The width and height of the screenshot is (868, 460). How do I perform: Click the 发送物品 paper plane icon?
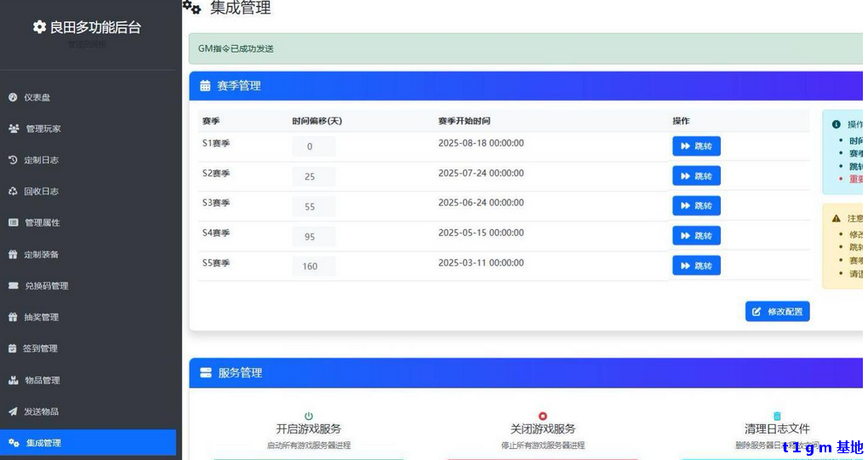[x=13, y=411]
